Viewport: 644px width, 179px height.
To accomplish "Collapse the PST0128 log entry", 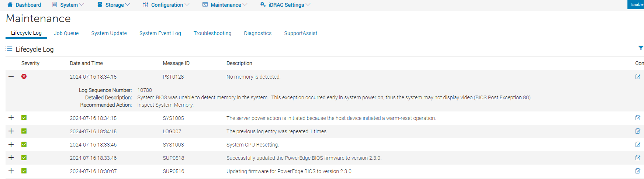I will tap(11, 76).
